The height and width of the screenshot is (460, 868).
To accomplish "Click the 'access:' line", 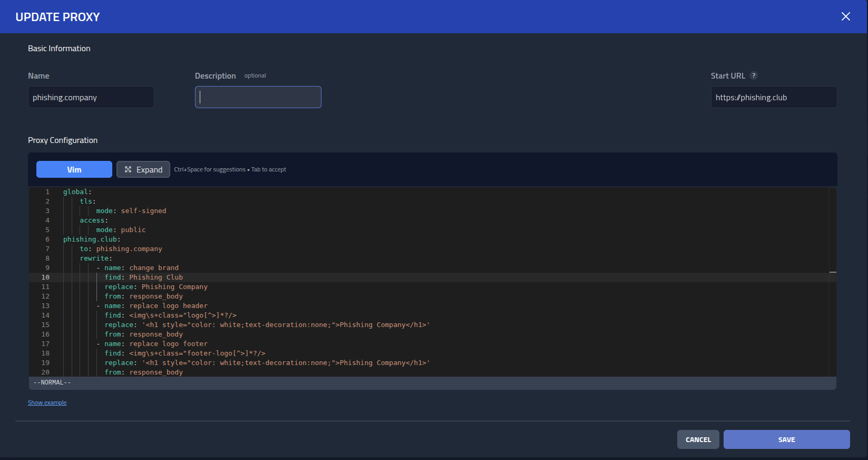I will click(94, 221).
